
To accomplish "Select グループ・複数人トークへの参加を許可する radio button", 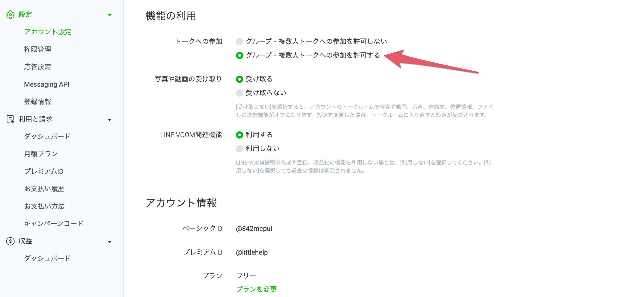I will click(x=240, y=55).
